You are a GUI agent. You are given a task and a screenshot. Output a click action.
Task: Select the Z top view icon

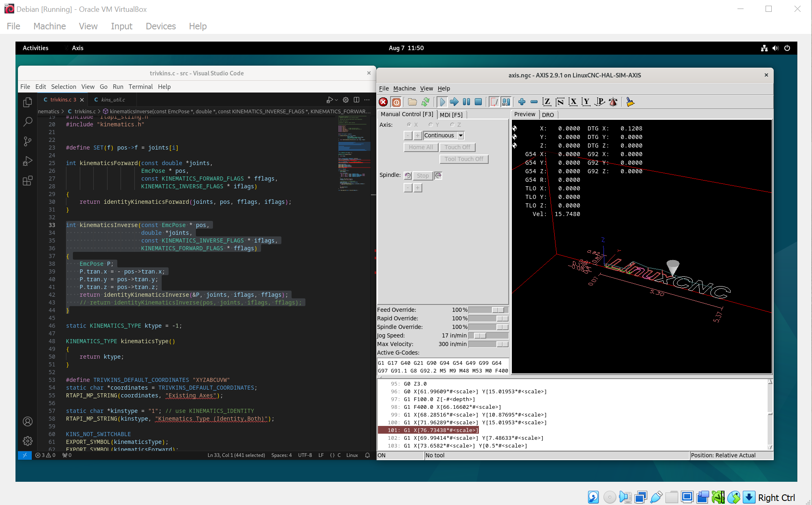(547, 102)
